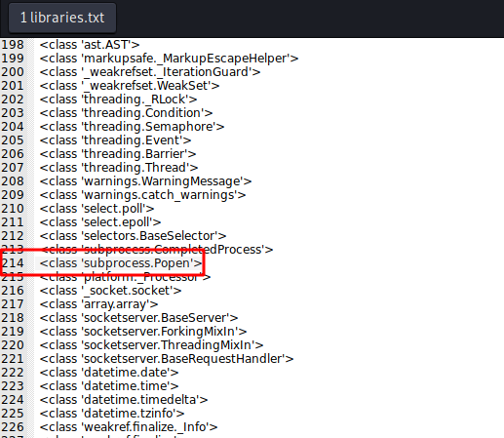Click line number 222 in gutter

click(x=13, y=373)
